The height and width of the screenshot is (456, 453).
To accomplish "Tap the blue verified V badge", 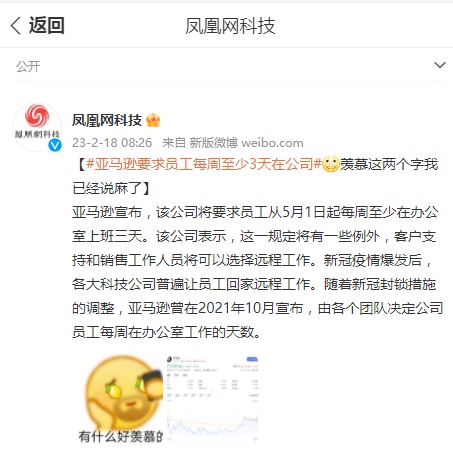I will (55, 145).
